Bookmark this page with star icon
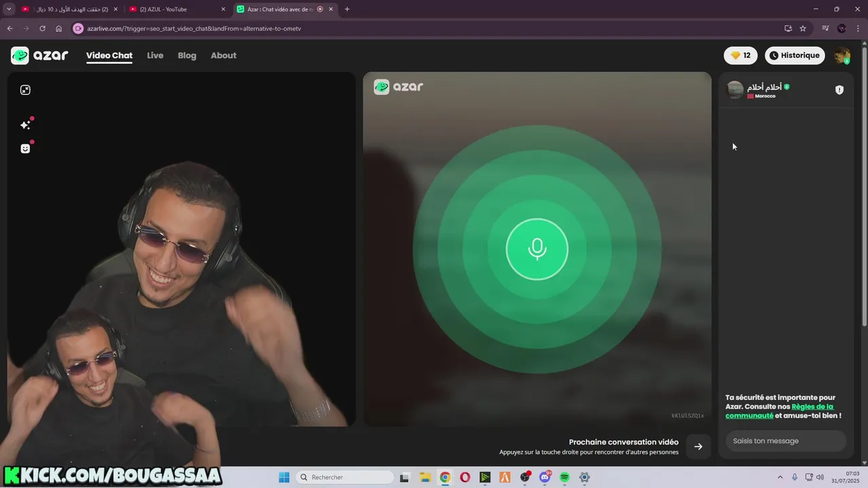This screenshot has width=868, height=488. [803, 28]
